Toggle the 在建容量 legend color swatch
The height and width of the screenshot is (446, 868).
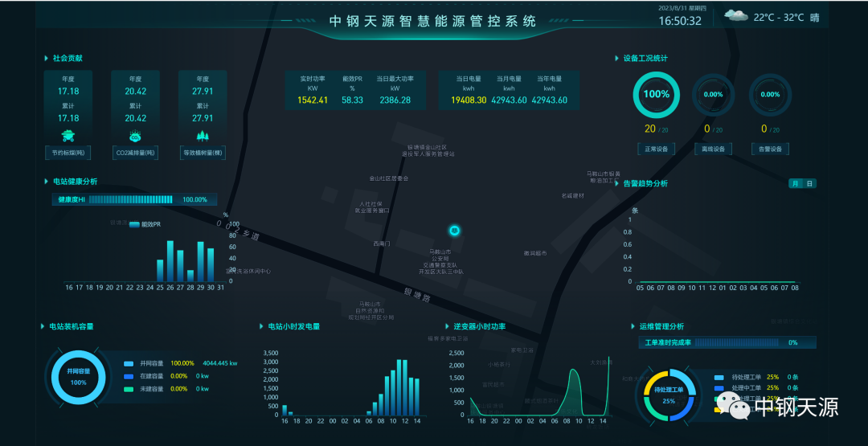pos(129,376)
